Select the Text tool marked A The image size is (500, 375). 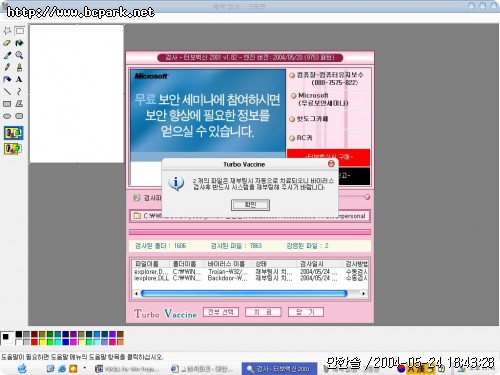pos(20,79)
